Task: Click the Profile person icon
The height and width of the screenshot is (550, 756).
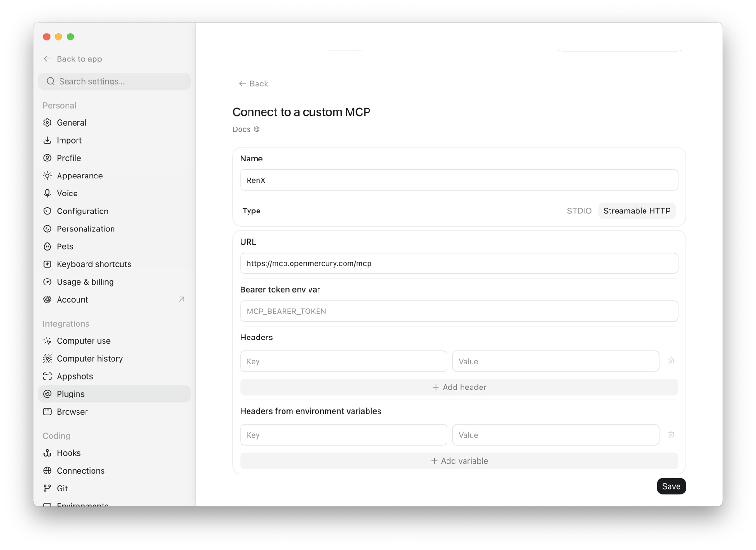Action: coord(47,158)
